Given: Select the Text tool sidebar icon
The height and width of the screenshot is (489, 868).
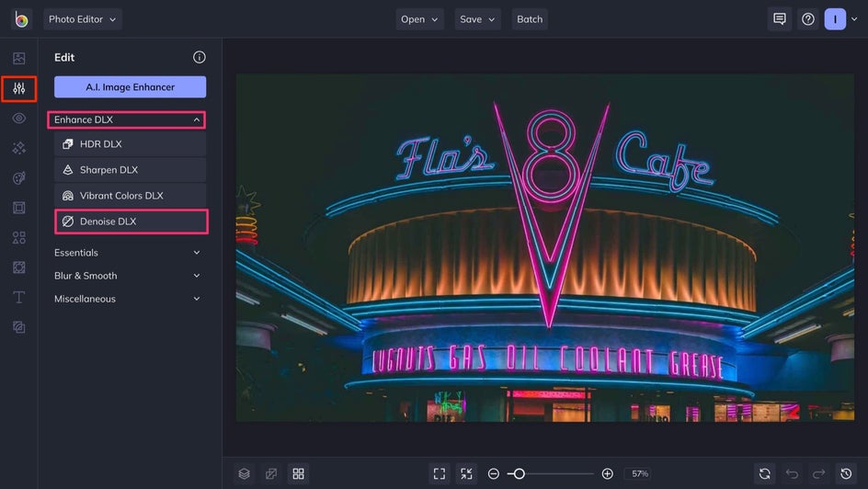Looking at the screenshot, I should (18, 298).
